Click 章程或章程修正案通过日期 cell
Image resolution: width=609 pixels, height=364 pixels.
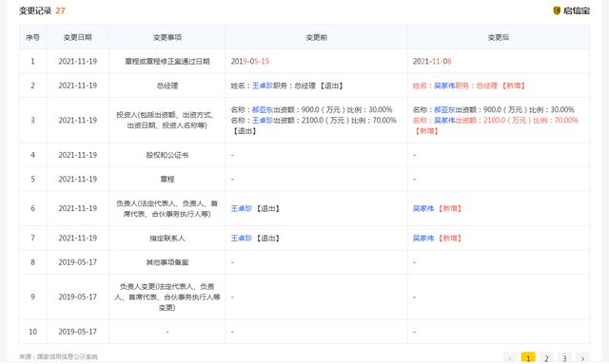pos(167,62)
